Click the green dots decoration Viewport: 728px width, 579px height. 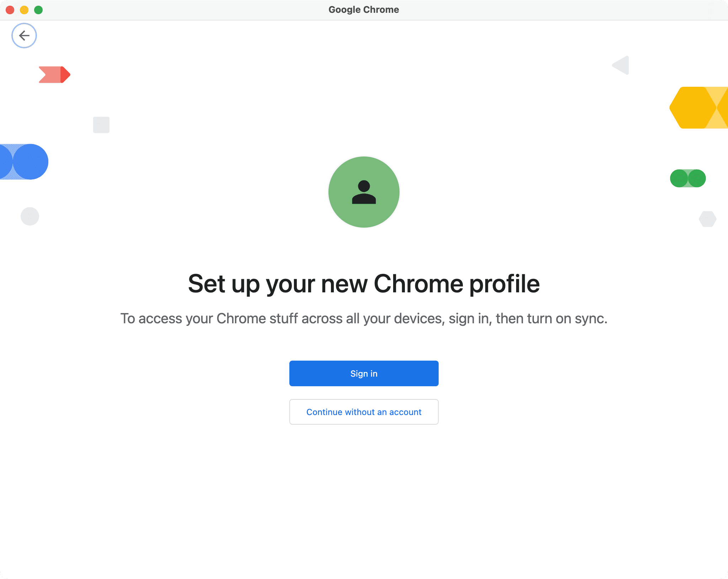point(687,178)
